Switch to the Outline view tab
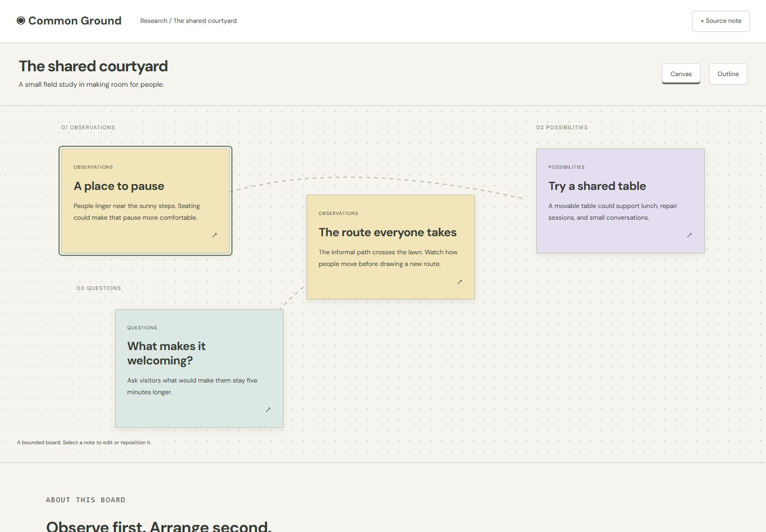The image size is (766, 532). coord(728,74)
